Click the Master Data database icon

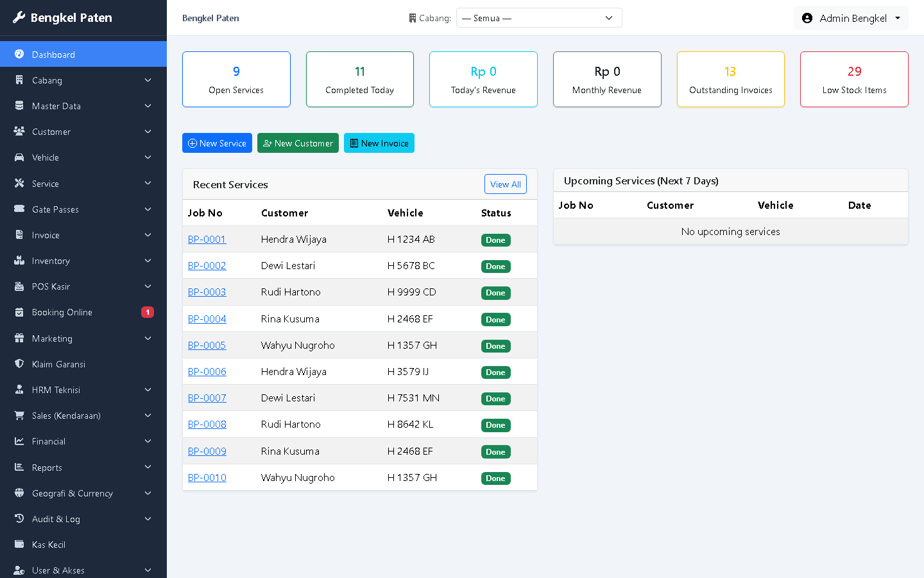coord(19,106)
